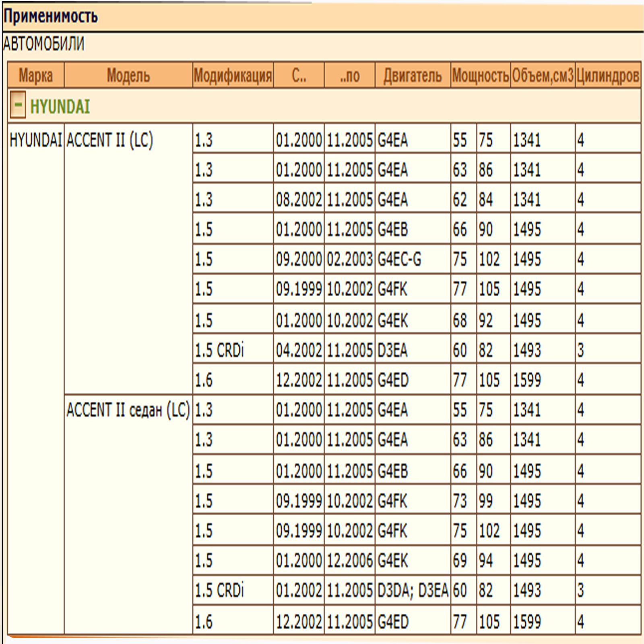
Task: Click the Двигатель column header
Action: [413, 75]
